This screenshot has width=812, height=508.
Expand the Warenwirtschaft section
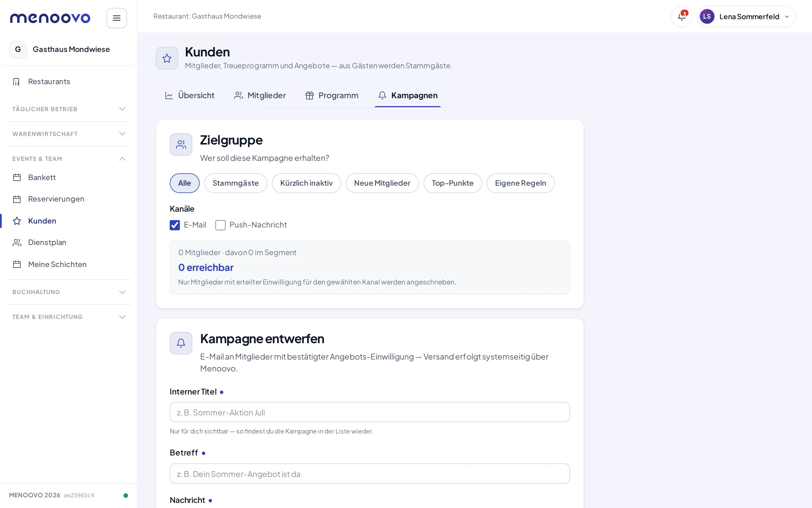pyautogui.click(x=69, y=134)
